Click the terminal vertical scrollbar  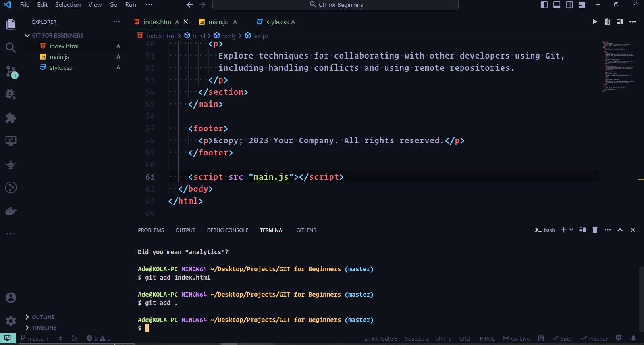click(x=641, y=299)
